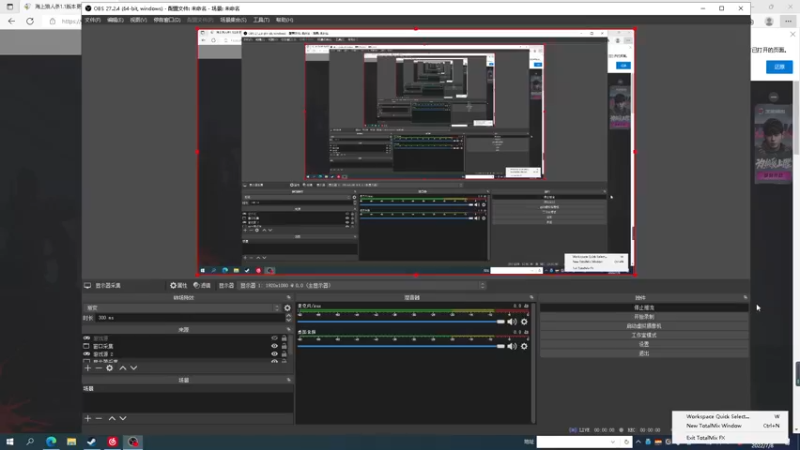800x450 pixels.
Task: Pop out the 来源 dock panel
Action: [289, 330]
